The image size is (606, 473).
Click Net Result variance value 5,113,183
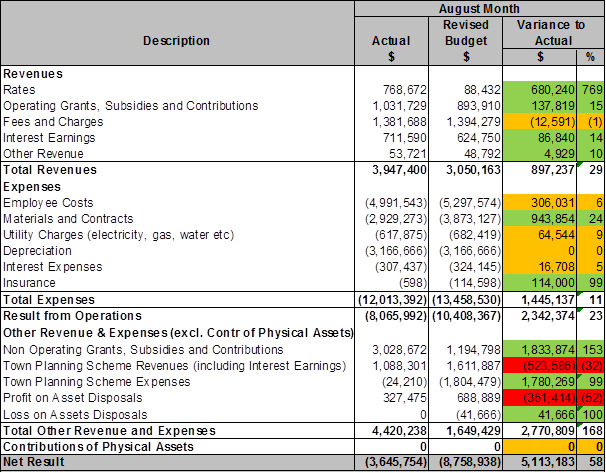(x=546, y=463)
